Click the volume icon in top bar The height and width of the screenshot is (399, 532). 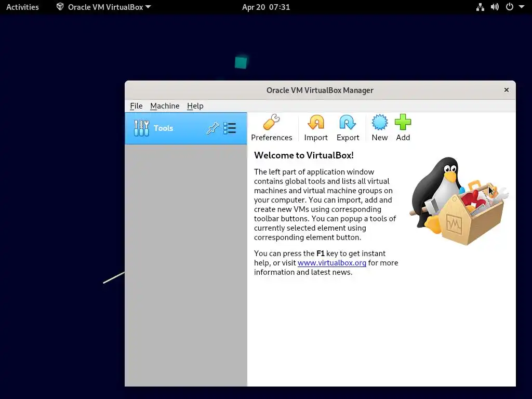495,7
